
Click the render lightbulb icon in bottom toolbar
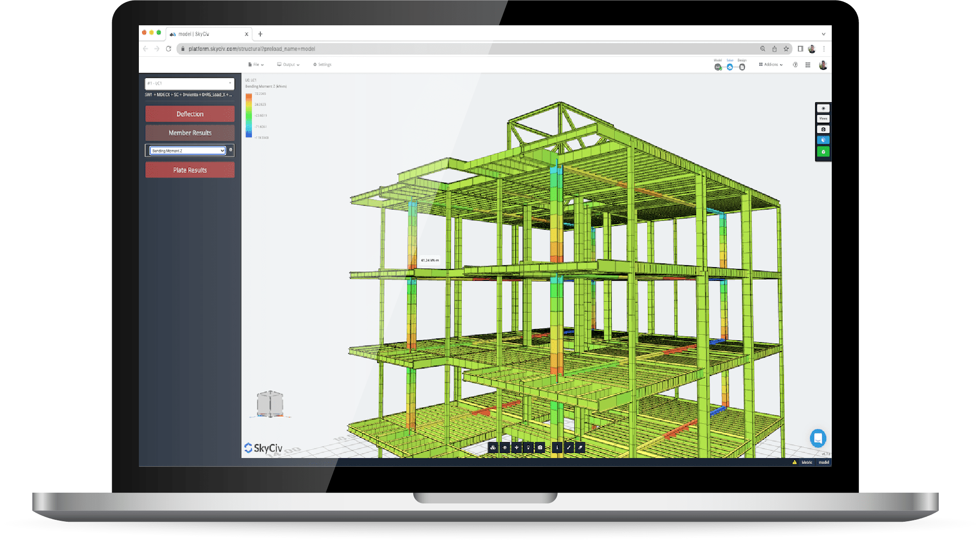[x=528, y=448]
